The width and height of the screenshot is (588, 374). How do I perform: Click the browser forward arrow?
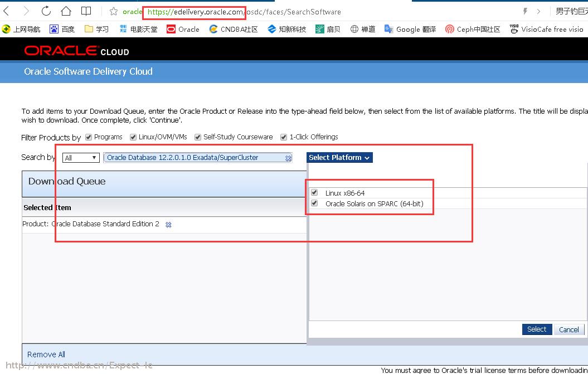[26, 11]
